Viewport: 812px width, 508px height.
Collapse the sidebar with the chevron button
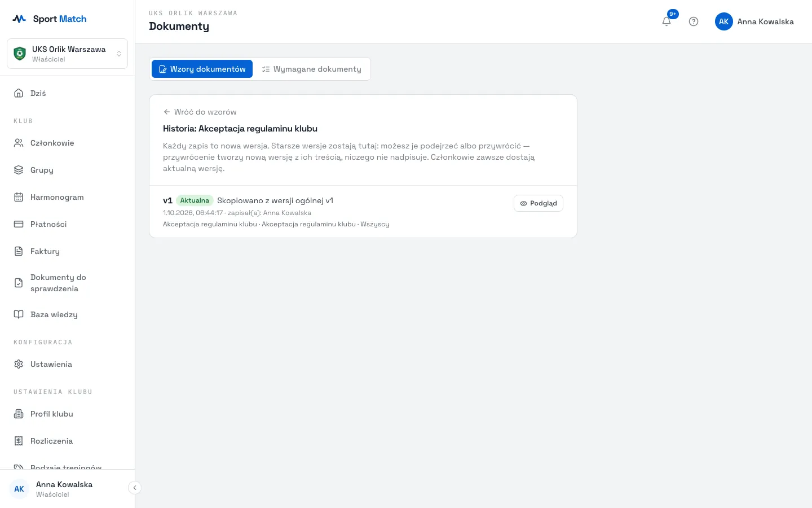[x=135, y=488]
